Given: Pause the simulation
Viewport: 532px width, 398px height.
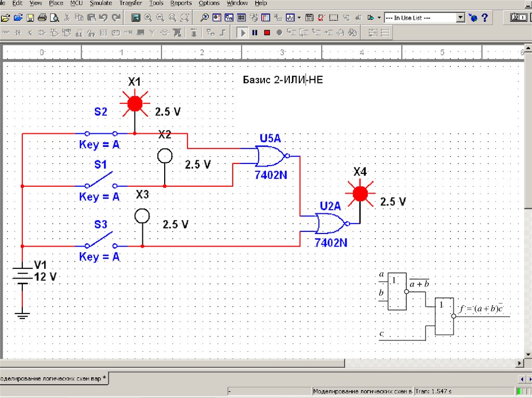Looking at the screenshot, I should click(x=255, y=33).
